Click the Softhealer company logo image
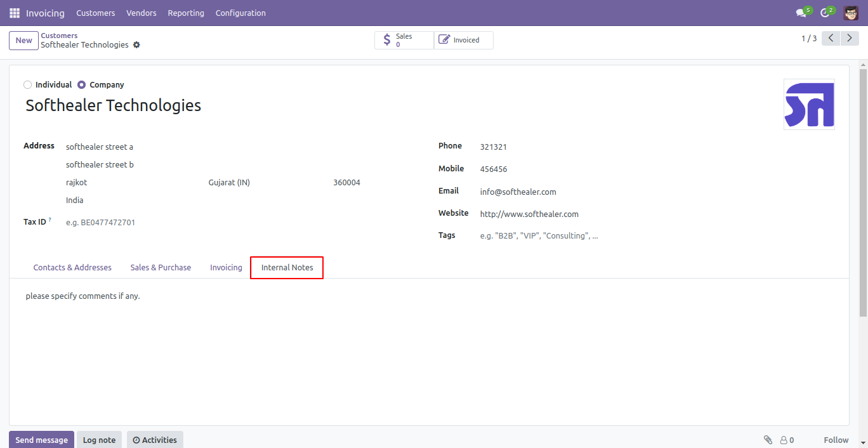This screenshot has width=868, height=448. click(809, 104)
